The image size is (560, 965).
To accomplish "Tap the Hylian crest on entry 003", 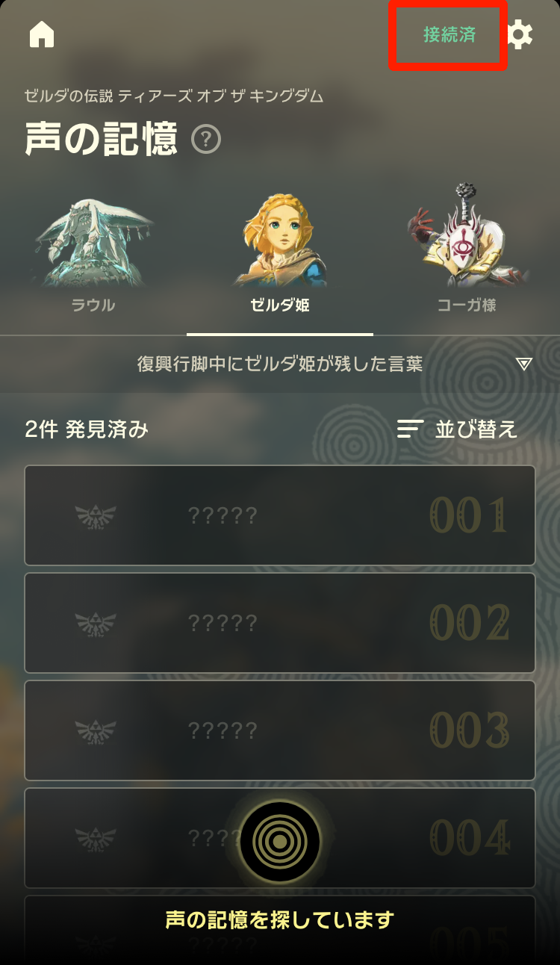I will pyautogui.click(x=96, y=730).
